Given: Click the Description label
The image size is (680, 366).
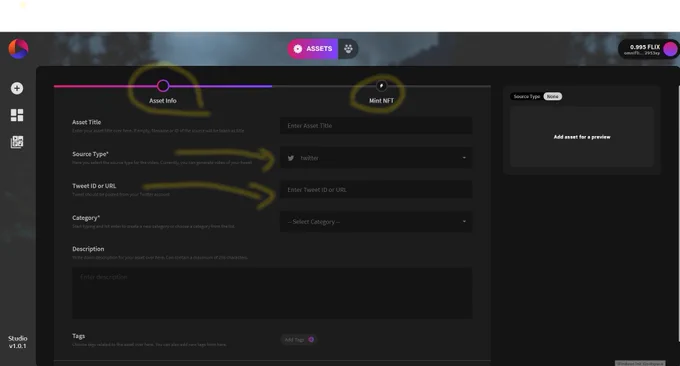Looking at the screenshot, I should click(88, 249).
